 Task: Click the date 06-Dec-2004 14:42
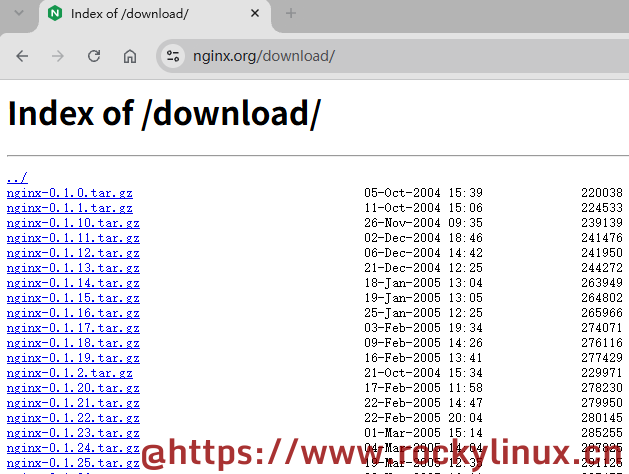pyautogui.click(x=424, y=253)
